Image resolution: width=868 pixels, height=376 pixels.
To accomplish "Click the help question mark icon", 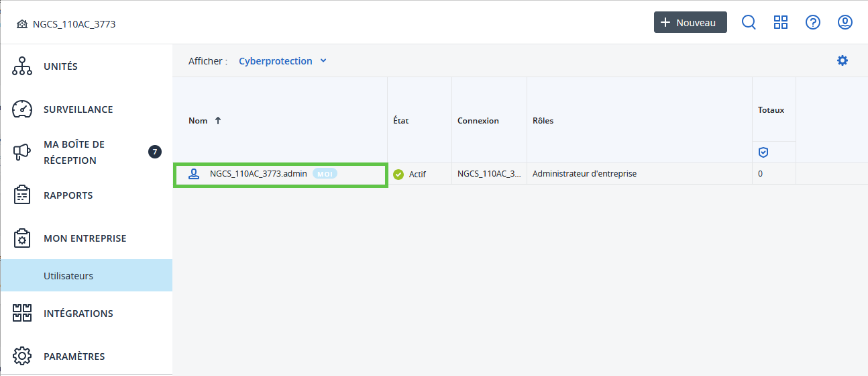I will (x=813, y=22).
